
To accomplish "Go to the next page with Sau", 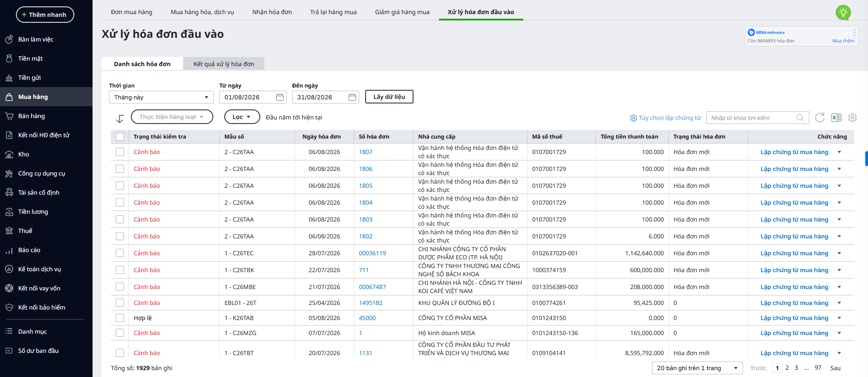I will pos(835,368).
